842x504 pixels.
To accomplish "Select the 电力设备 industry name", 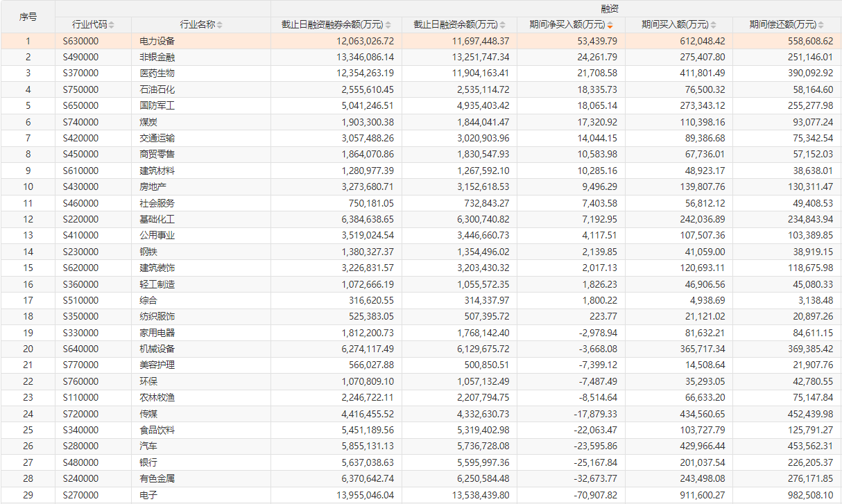I will point(157,41).
